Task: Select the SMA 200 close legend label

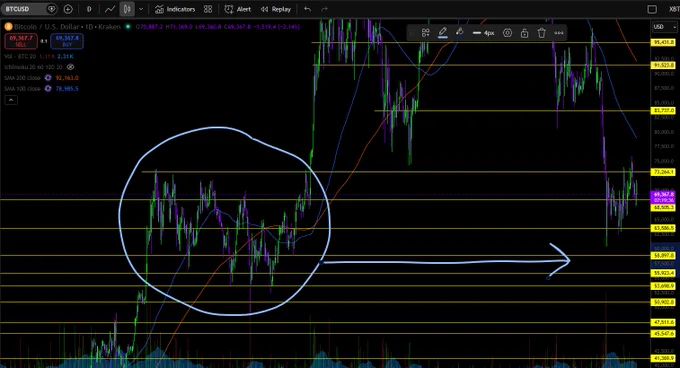Action: [22, 78]
